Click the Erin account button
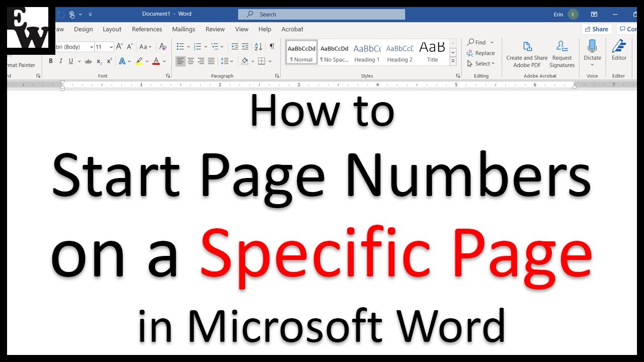This screenshot has width=644, height=362. (x=566, y=15)
